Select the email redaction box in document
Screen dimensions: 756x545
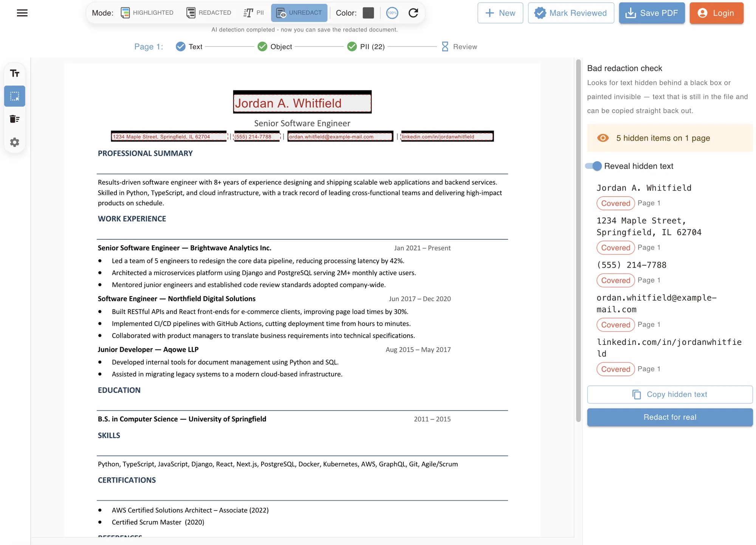tap(340, 137)
